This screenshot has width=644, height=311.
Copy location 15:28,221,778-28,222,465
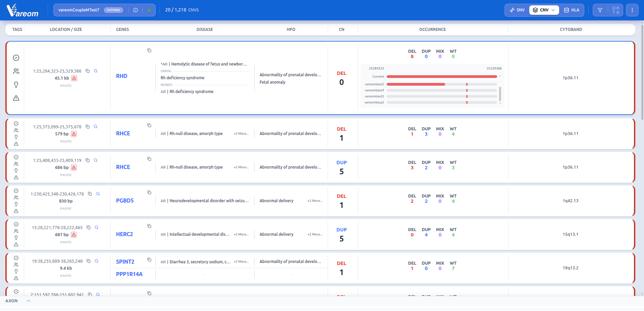89,227
